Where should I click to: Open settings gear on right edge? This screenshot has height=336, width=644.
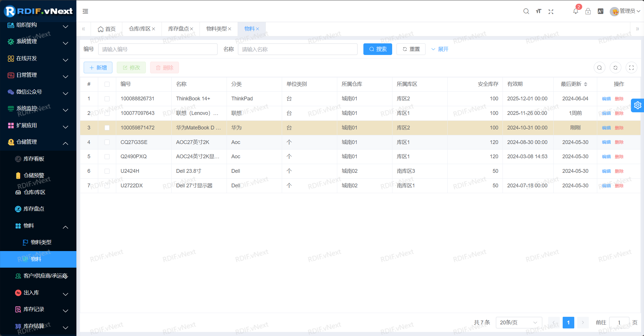[x=637, y=105]
